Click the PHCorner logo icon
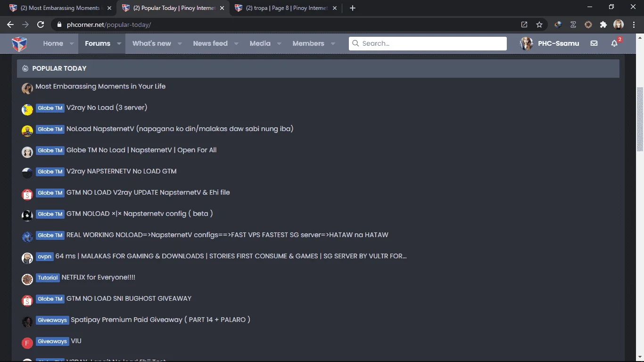 point(19,43)
